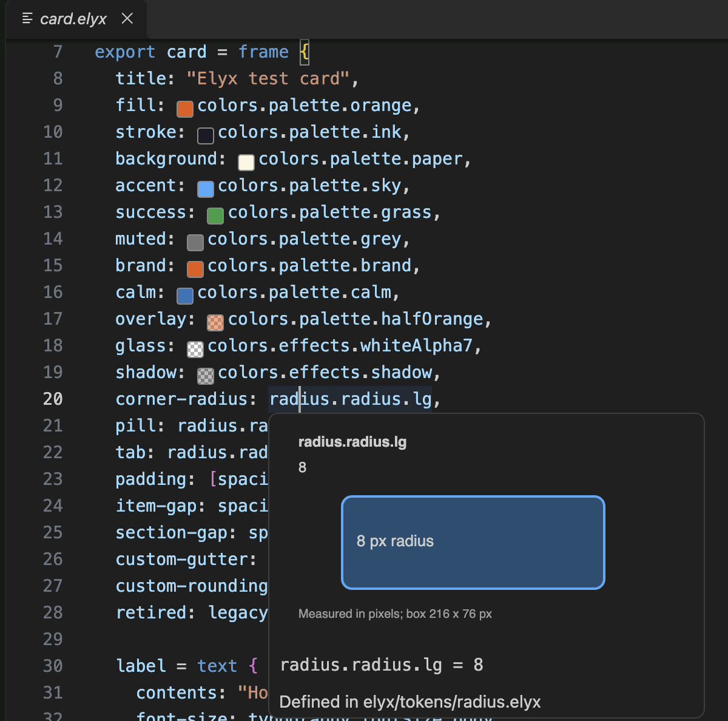Screen dimensions: 728x721
Task: Click 'radius.radius.lg = 8' in hover popup
Action: pos(382,665)
